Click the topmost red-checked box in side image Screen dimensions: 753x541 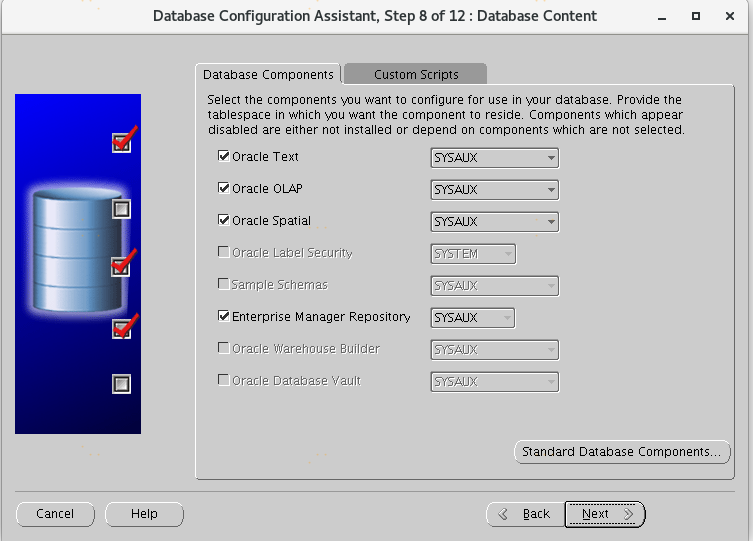coord(121,143)
